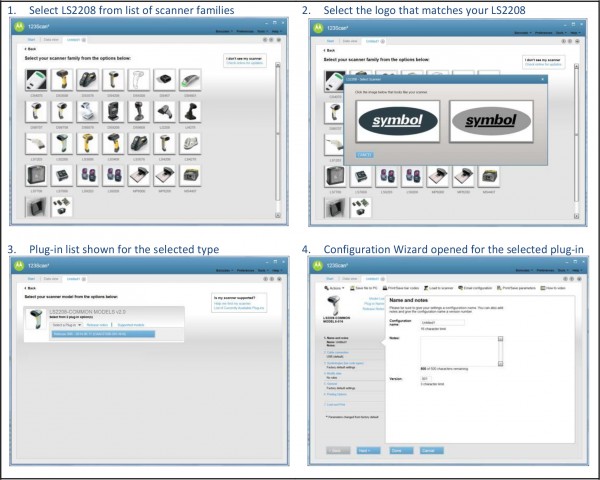Open the Select a Plug-in dropdown
The image size is (600, 480).
[x=67, y=325]
